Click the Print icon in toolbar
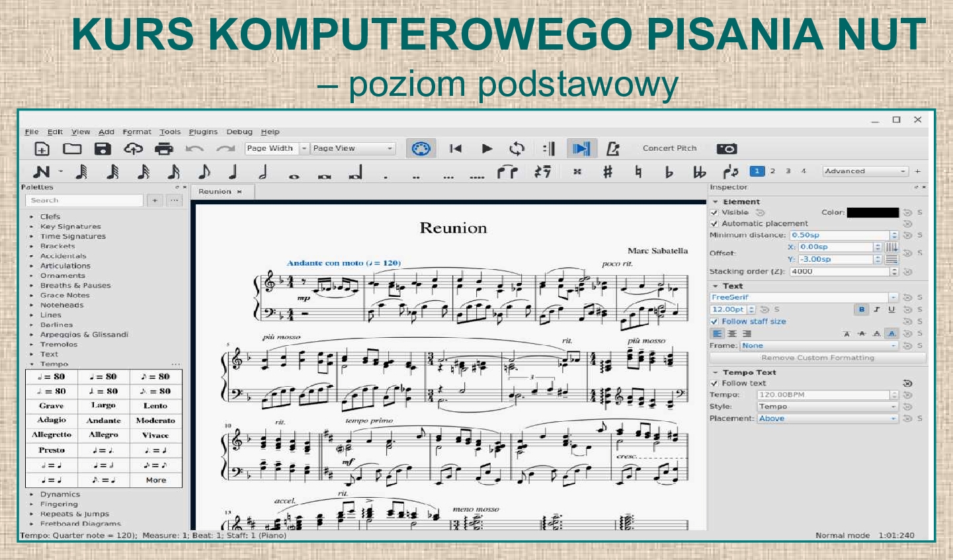This screenshot has height=560, width=953. (x=163, y=149)
